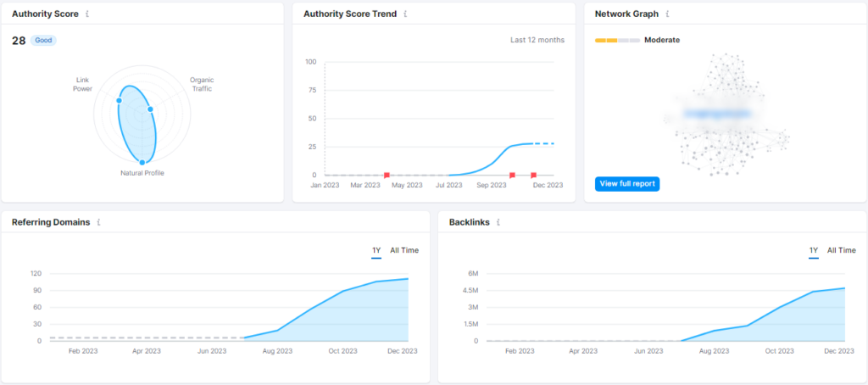Click the info icon beside Backlinks
This screenshot has width=868, height=385.
[x=498, y=222]
